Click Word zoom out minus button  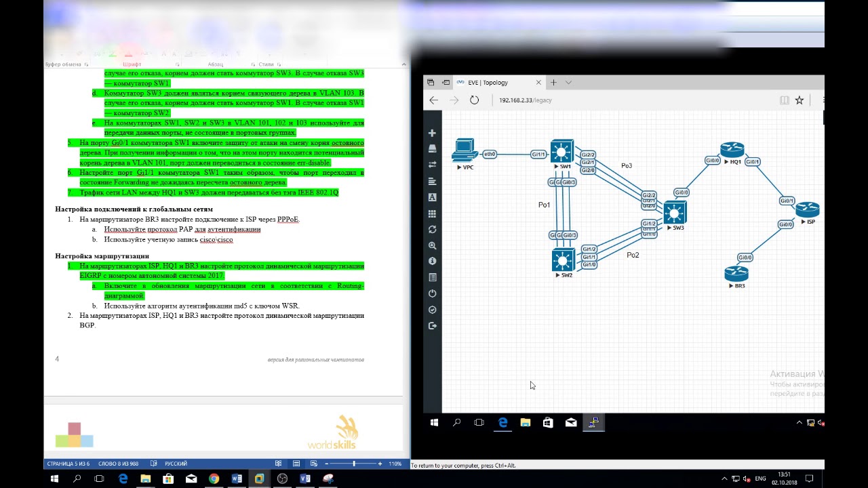click(326, 464)
